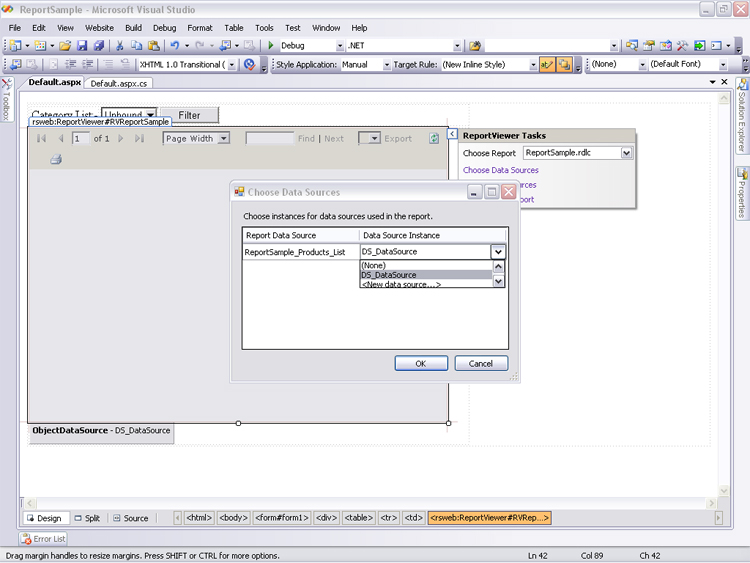Image resolution: width=750 pixels, height=563 pixels.
Task: Click the Save All icon
Action: coord(99,45)
